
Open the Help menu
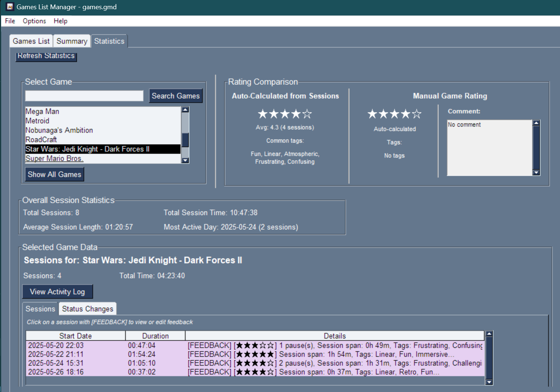click(x=61, y=21)
